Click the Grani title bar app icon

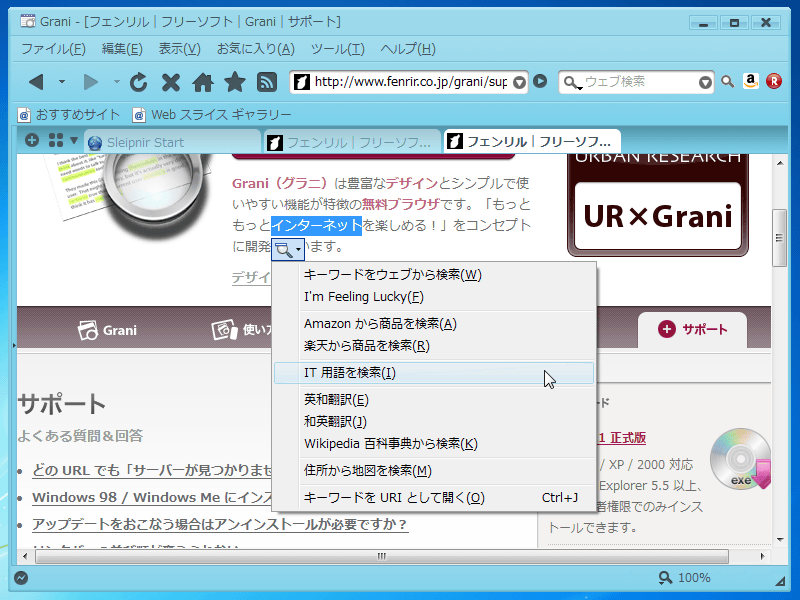point(28,21)
